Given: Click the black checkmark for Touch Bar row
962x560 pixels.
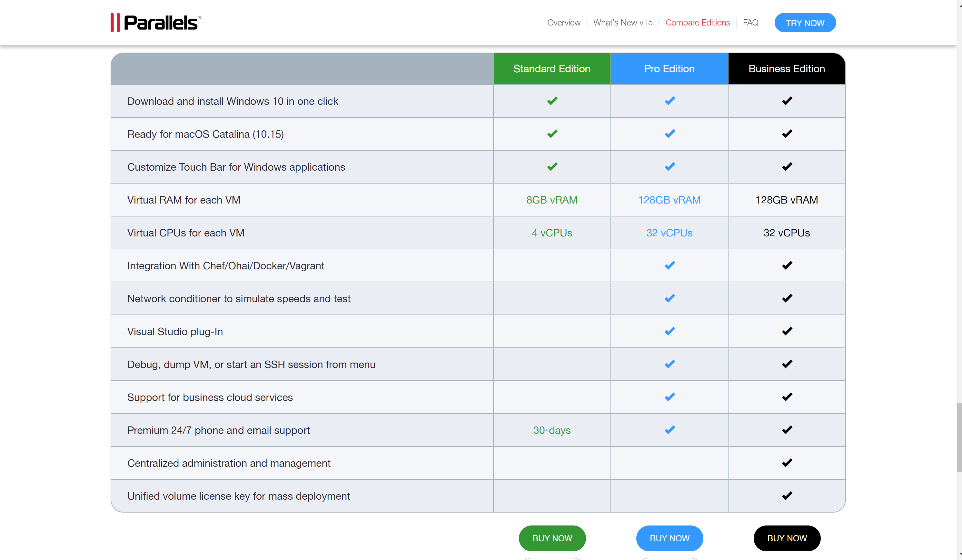Looking at the screenshot, I should [x=787, y=166].
